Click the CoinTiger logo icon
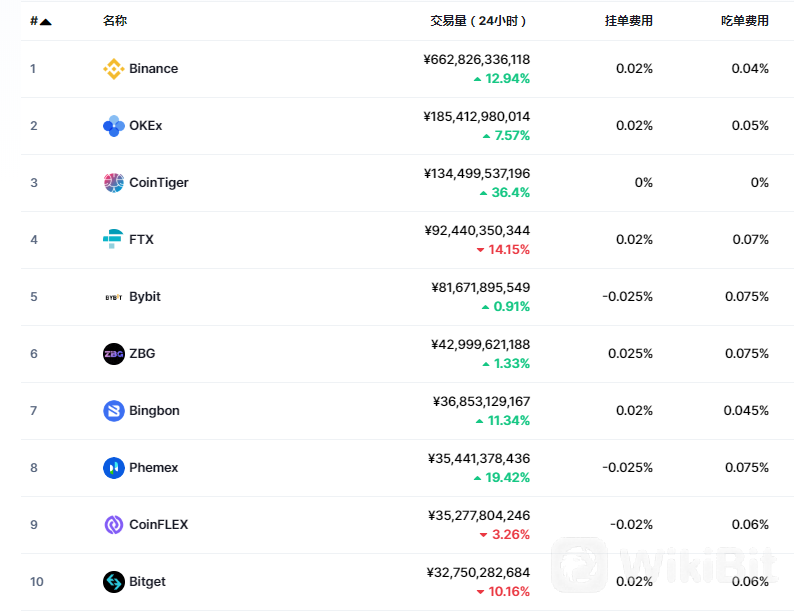 coord(113,183)
